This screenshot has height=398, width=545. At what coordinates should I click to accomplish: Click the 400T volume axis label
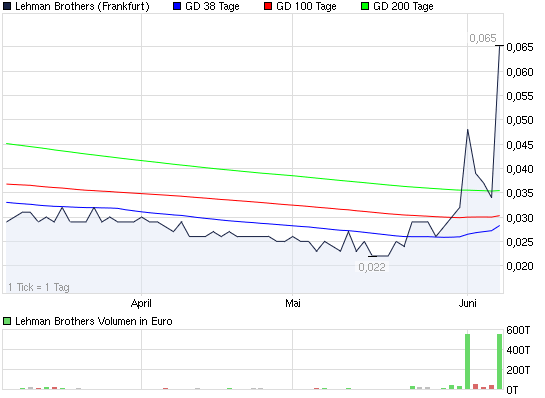coord(519,350)
